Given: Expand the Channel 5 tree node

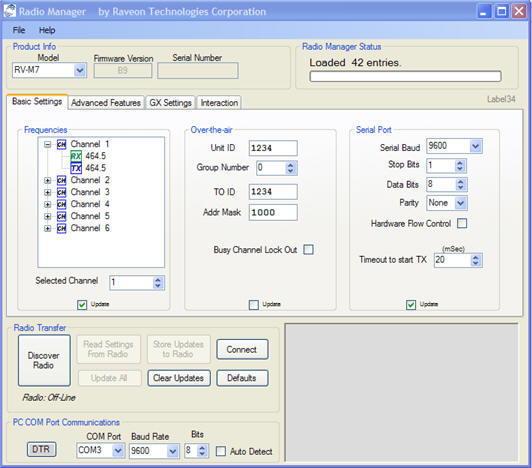Looking at the screenshot, I should pyautogui.click(x=48, y=217).
